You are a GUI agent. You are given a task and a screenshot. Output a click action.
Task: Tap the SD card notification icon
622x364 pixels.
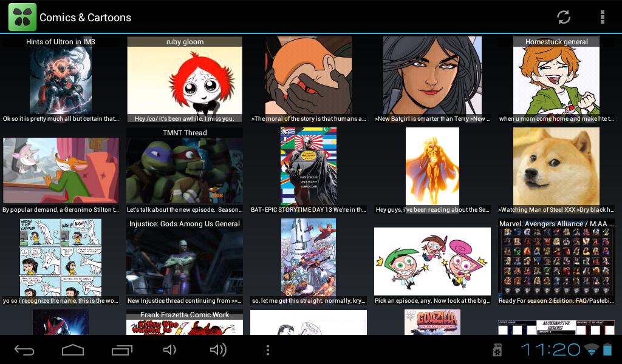pos(497,350)
